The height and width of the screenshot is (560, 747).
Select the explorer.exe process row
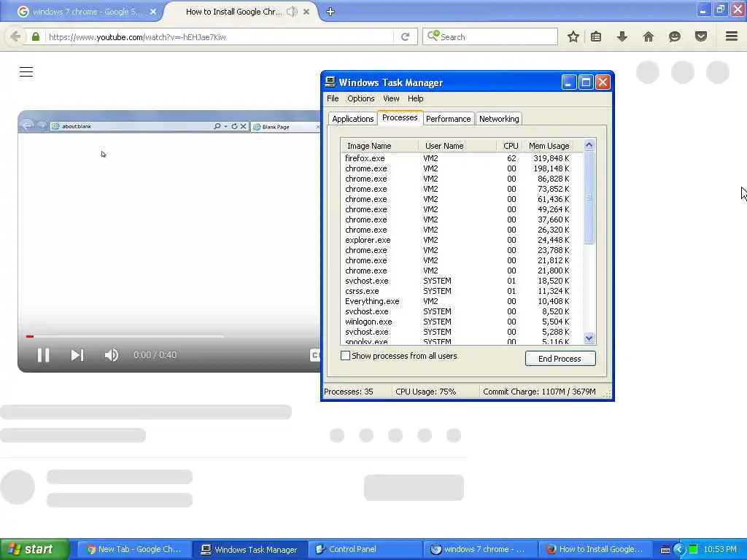coord(461,240)
